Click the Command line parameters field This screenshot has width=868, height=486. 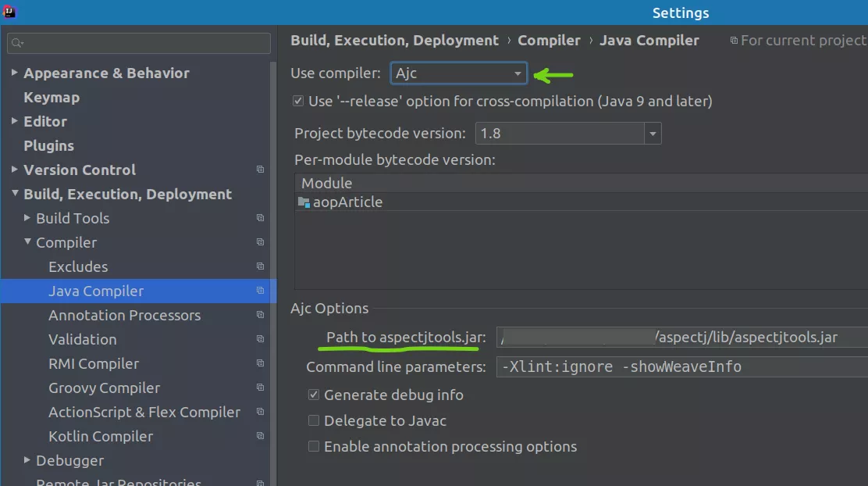679,367
